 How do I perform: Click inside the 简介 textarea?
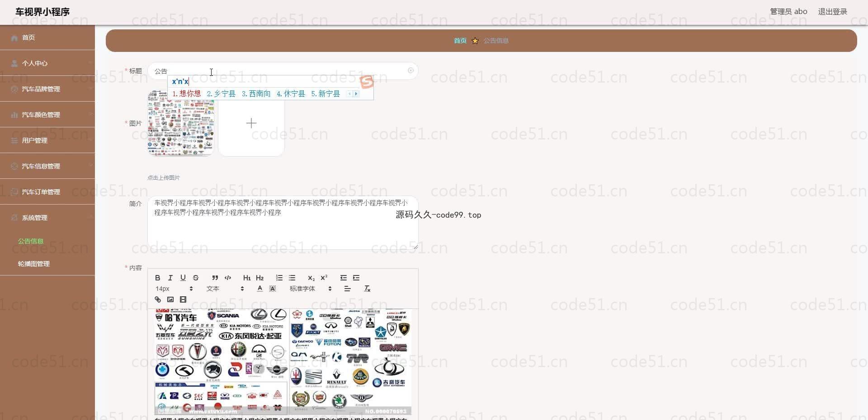tap(283, 223)
